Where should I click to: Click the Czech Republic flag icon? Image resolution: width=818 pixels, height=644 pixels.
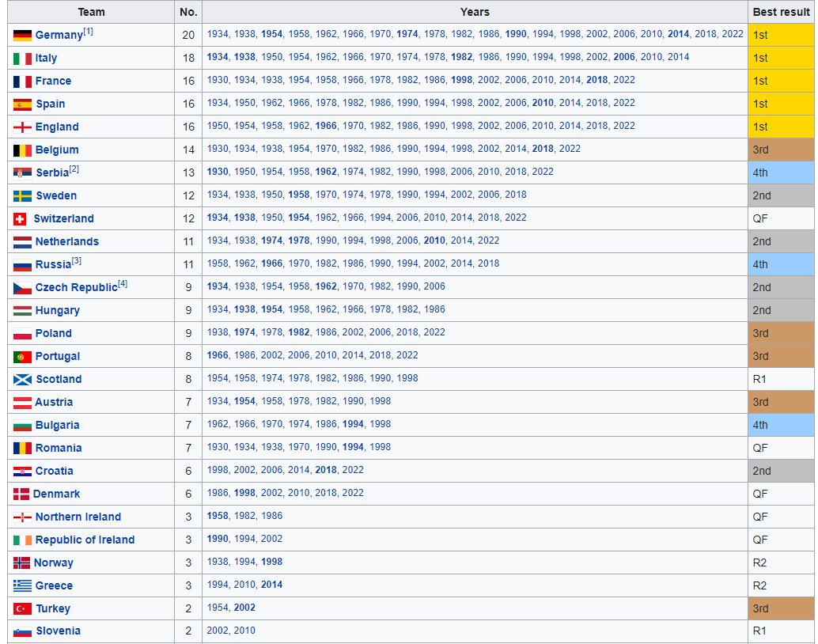[x=22, y=288]
